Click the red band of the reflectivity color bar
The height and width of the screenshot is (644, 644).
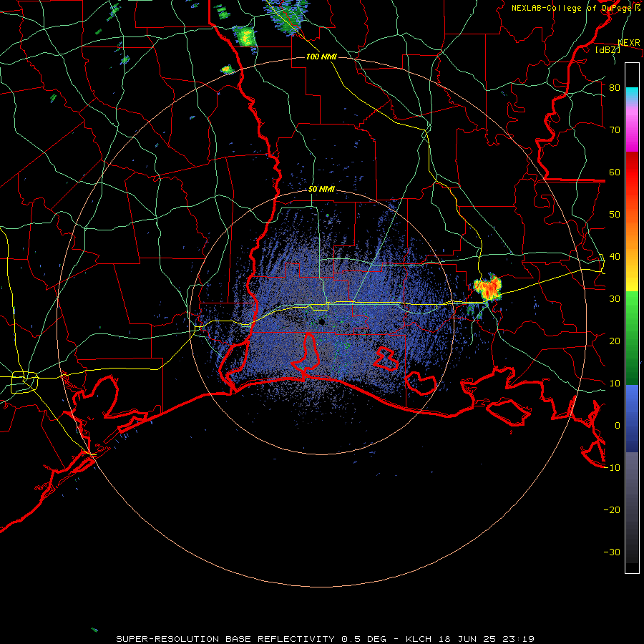tap(632, 172)
